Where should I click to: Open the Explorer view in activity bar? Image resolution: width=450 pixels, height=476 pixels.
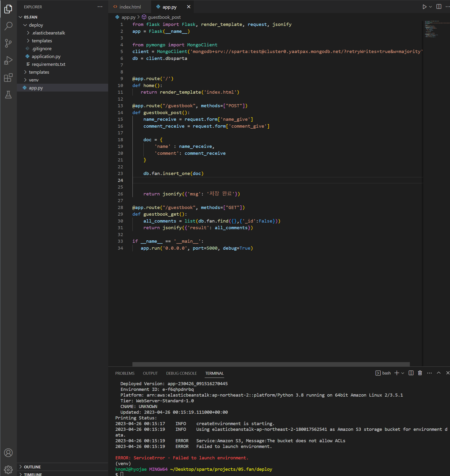[8, 9]
